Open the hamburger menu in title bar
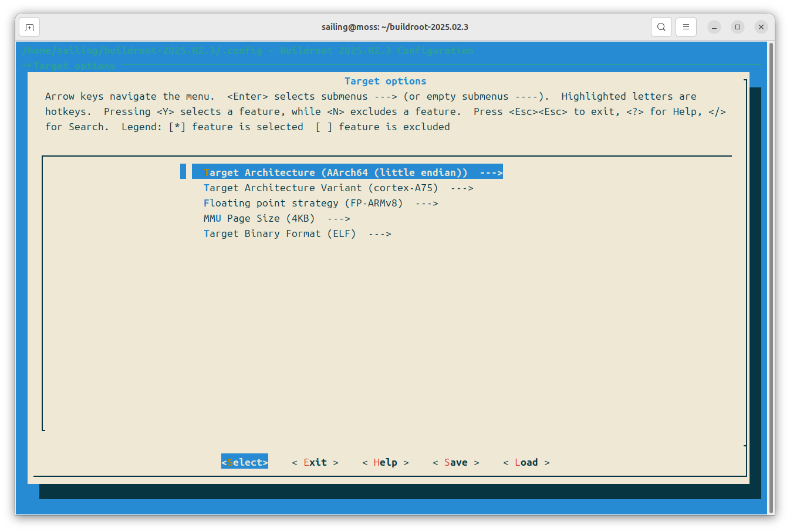The width and height of the screenshot is (790, 532). [686, 27]
